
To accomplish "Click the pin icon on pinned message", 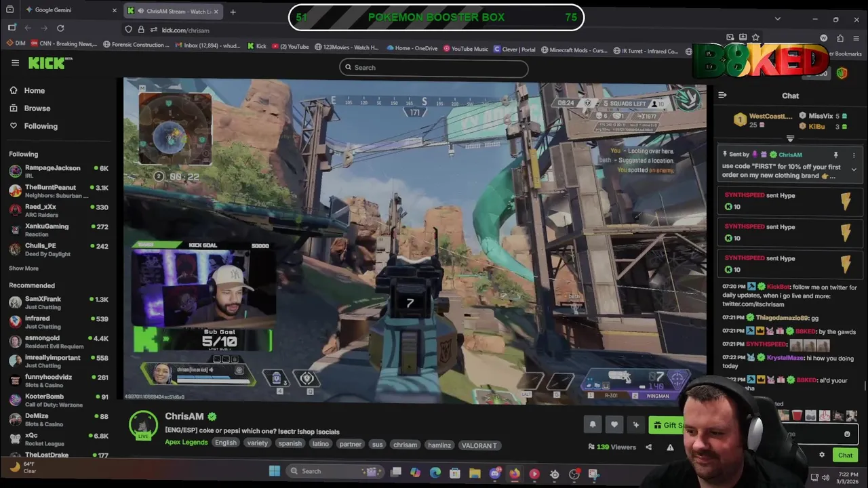I will [835, 155].
